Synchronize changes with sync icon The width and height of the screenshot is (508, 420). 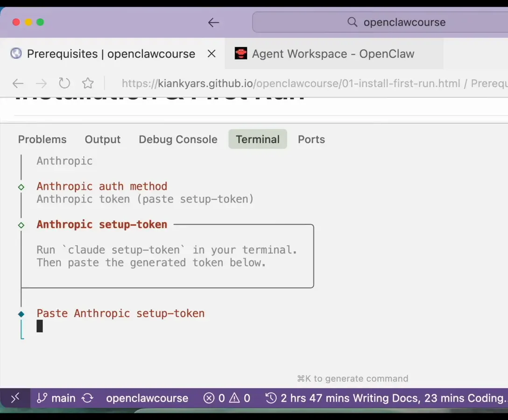(x=87, y=398)
